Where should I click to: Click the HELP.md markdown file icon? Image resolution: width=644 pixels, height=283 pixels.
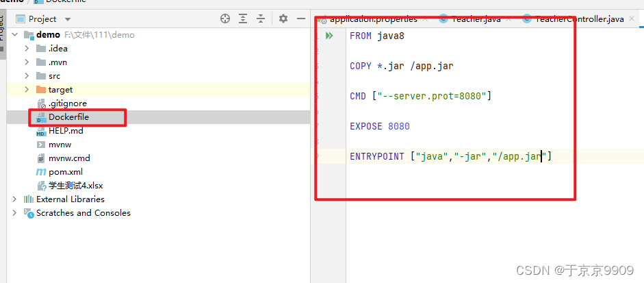click(x=41, y=131)
